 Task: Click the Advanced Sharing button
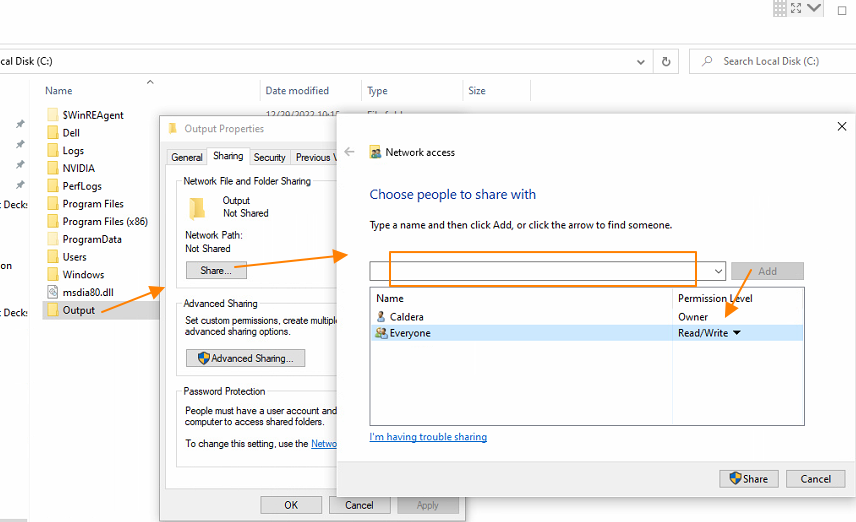pyautogui.click(x=245, y=358)
